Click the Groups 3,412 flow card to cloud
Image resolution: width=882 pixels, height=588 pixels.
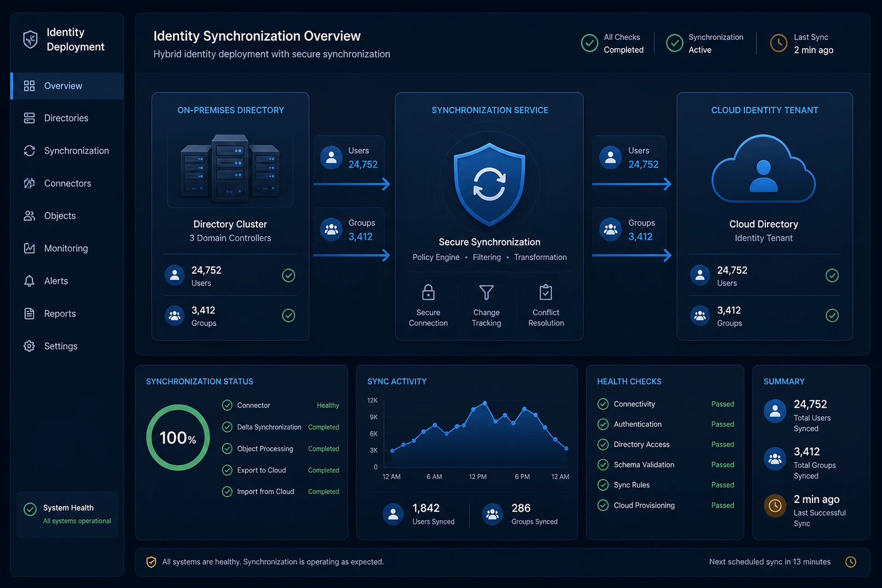tap(629, 229)
